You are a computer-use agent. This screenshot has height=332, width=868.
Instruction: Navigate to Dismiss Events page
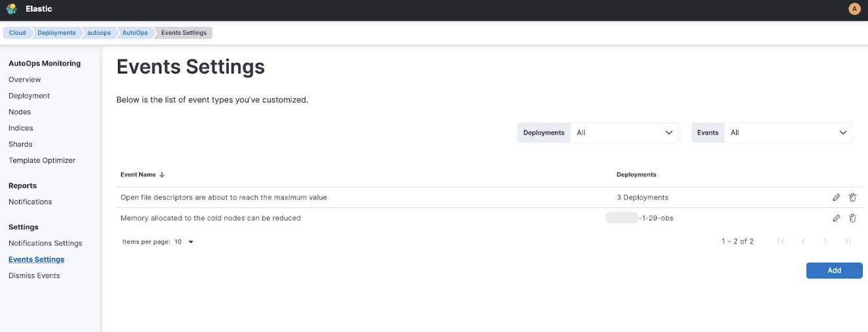point(34,276)
